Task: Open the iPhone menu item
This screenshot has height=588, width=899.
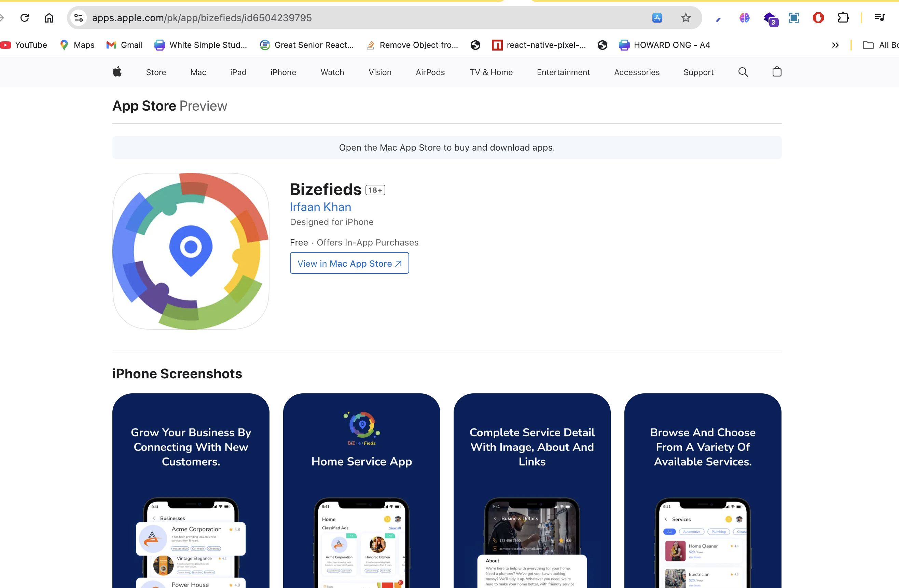Action: 283,72
